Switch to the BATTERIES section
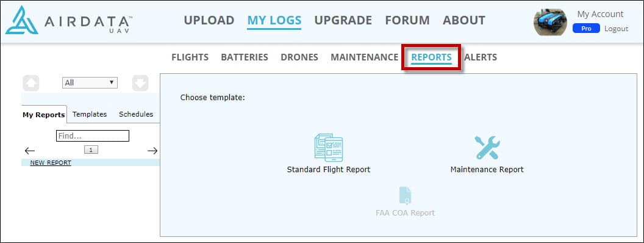The image size is (644, 243). 245,57
